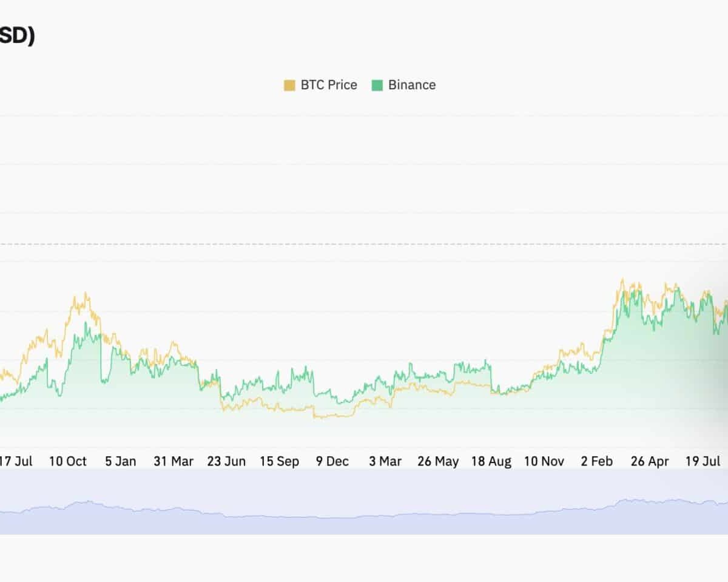Screen dimensions: 728x582
Task: Select the 5 Jan date tick
Action: 120,461
